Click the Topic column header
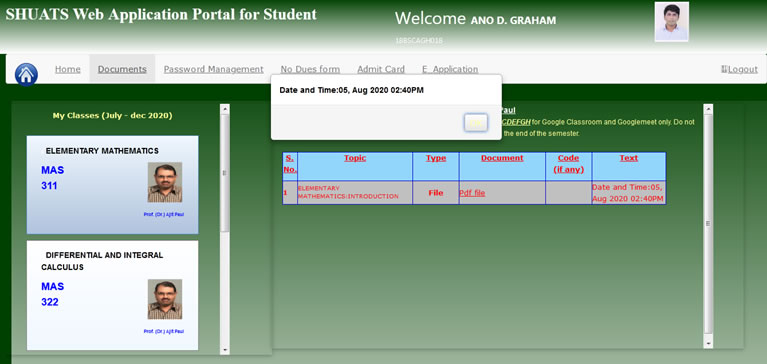The height and width of the screenshot is (364, 767). [x=355, y=158]
